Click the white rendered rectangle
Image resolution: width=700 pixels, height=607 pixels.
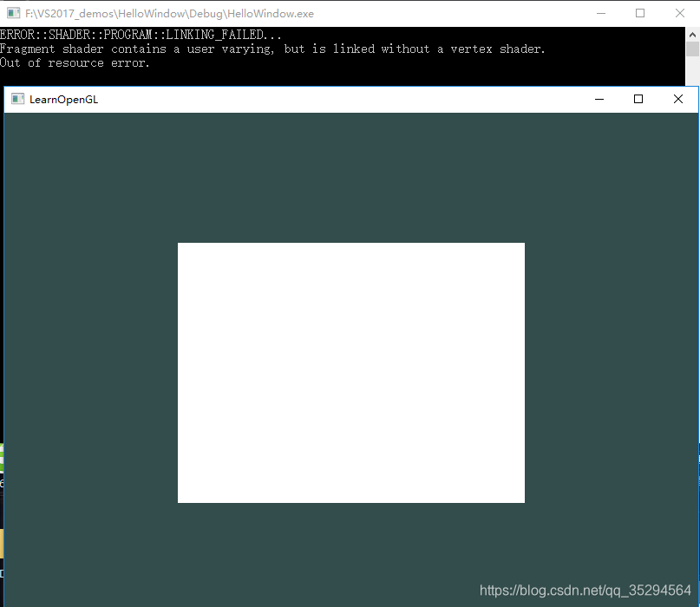350,372
